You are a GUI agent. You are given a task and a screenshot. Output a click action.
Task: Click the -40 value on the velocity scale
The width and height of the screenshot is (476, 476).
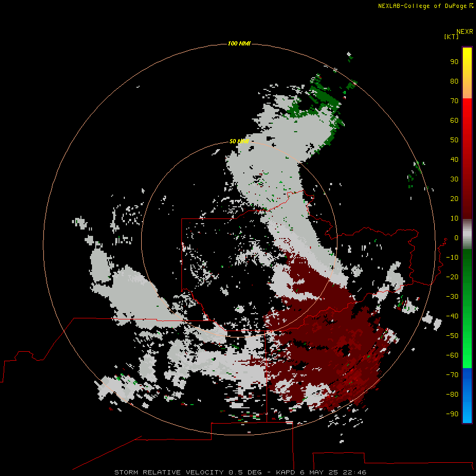point(452,316)
